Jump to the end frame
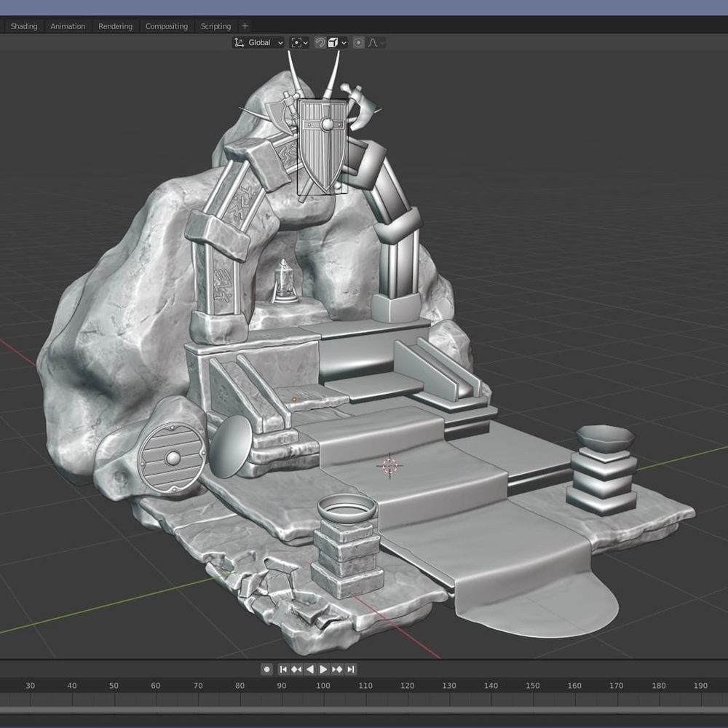The width and height of the screenshot is (728, 728). [x=351, y=669]
